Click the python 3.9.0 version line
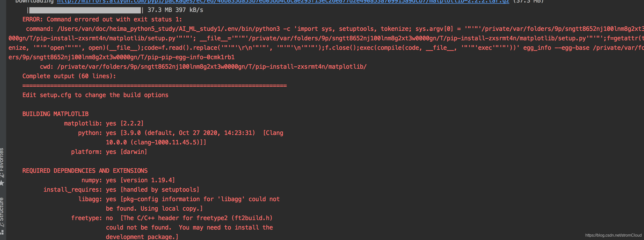 [x=180, y=132]
